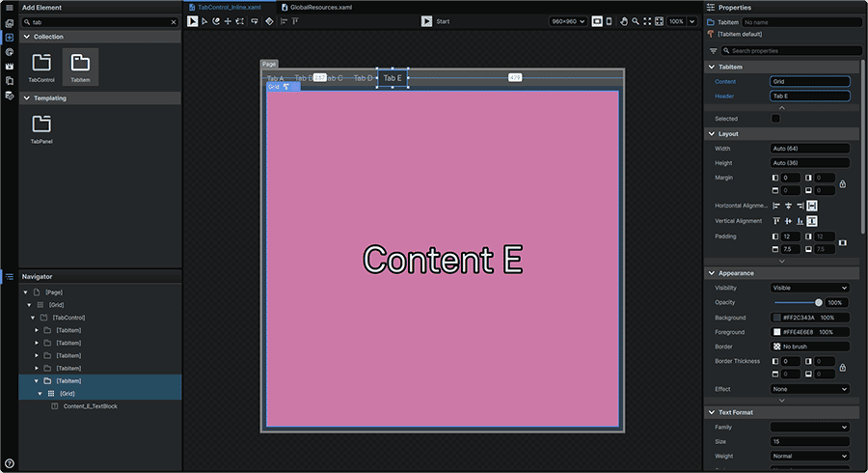Select the solid arrow selection tool
The height and width of the screenshot is (473, 868).
coord(192,21)
